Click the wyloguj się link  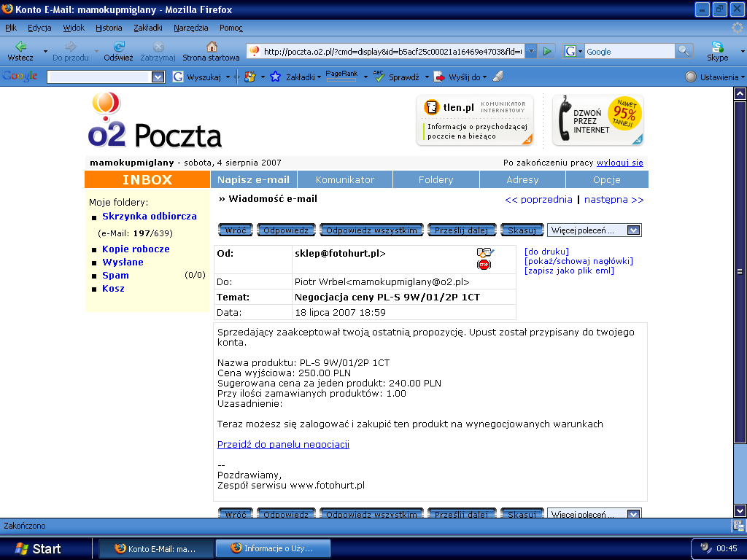[x=620, y=163]
